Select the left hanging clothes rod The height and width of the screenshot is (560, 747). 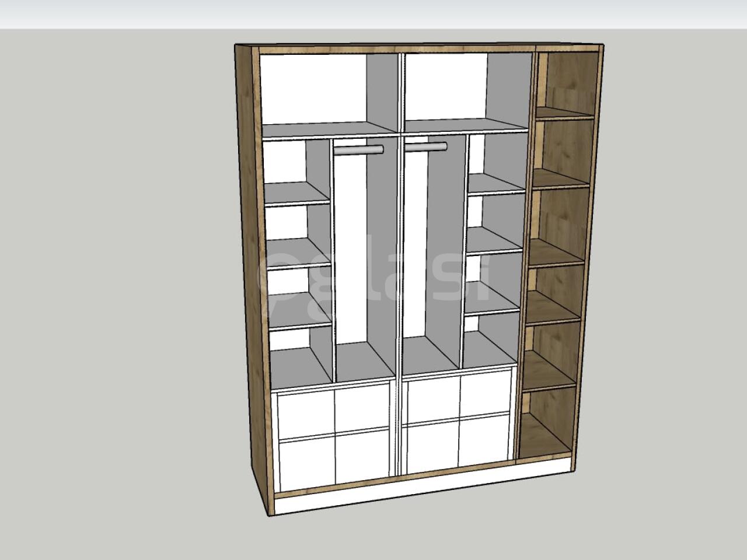pyautogui.click(x=358, y=150)
